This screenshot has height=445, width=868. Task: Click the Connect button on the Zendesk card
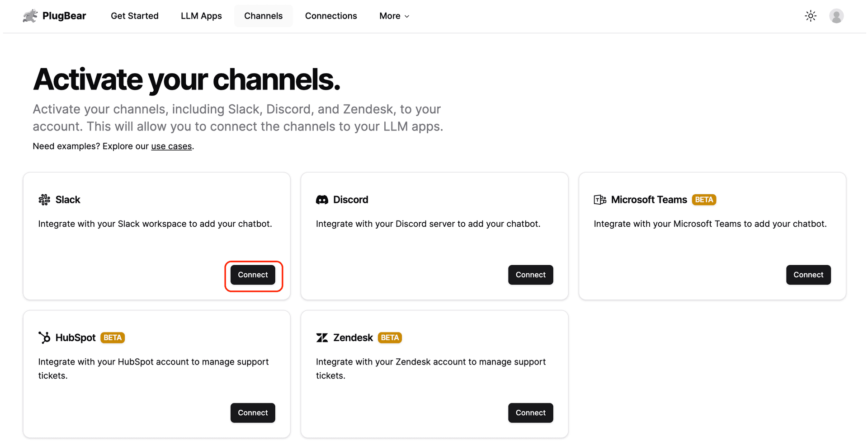click(530, 412)
